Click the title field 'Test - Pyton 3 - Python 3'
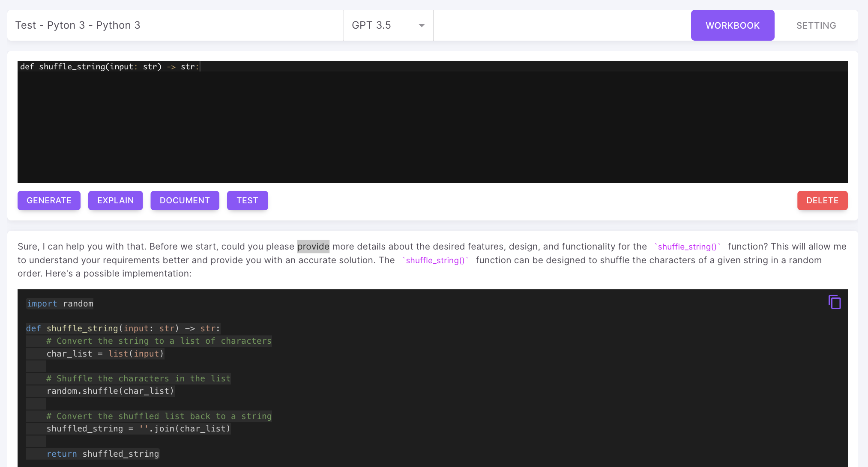The height and width of the screenshot is (467, 868). [x=175, y=25]
